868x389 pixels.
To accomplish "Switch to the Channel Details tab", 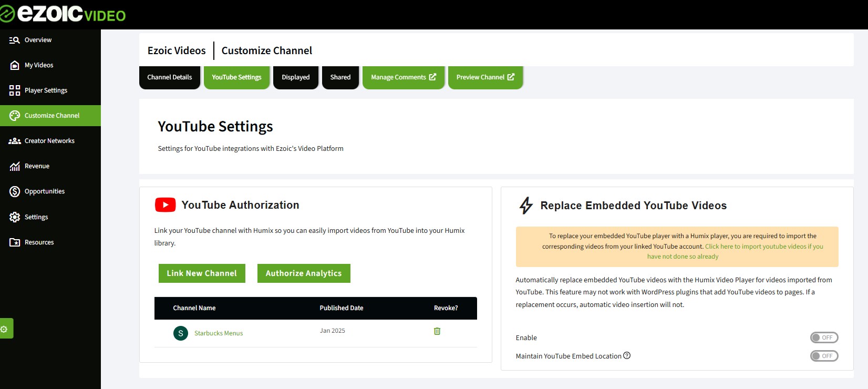I will pyautogui.click(x=169, y=77).
